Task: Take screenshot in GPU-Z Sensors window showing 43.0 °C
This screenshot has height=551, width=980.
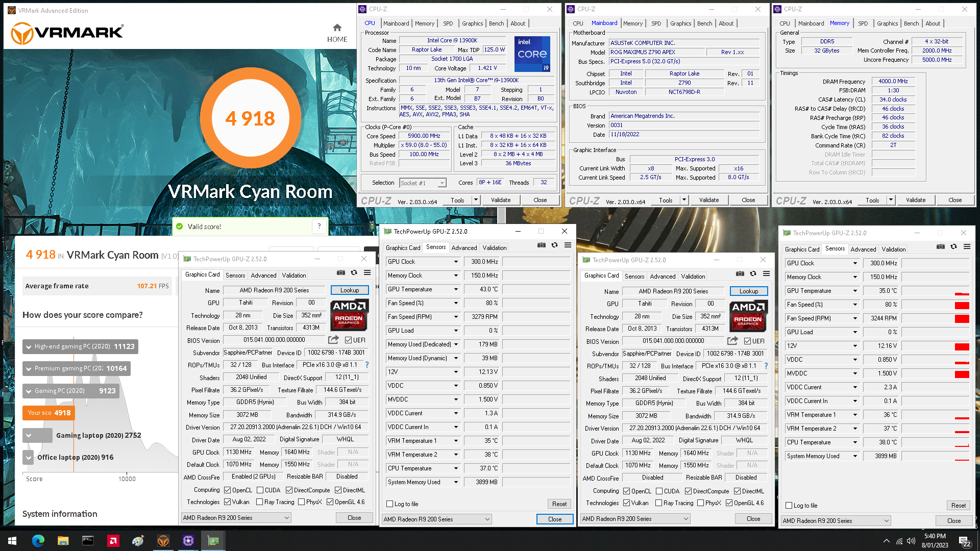Action: pyautogui.click(x=542, y=245)
